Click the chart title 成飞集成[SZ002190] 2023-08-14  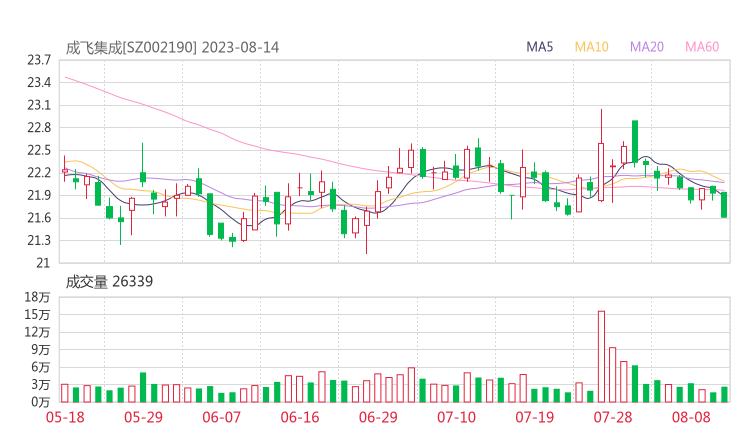point(172,48)
